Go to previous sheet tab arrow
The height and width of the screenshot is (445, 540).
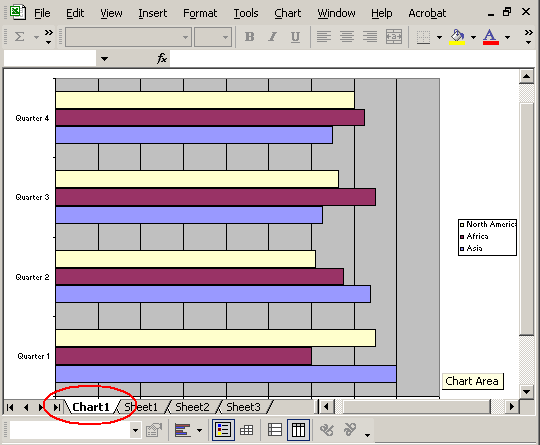pyautogui.click(x=26, y=407)
